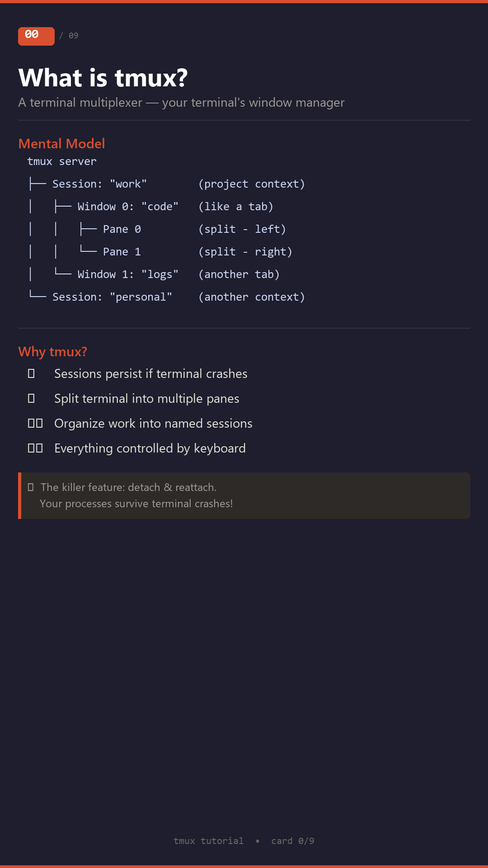
Task: Click the orange "00" card number badge
Action: (36, 36)
